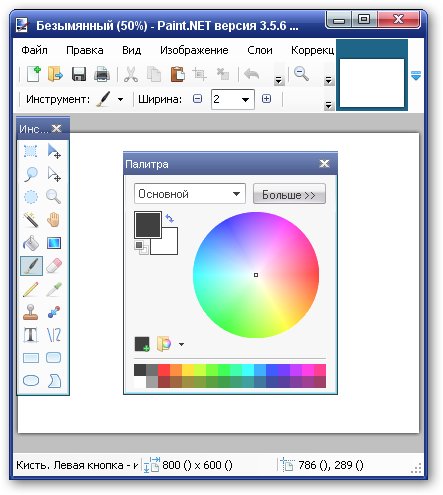Open the brush width dropdown
This screenshot has width=443, height=495.
(x=246, y=99)
